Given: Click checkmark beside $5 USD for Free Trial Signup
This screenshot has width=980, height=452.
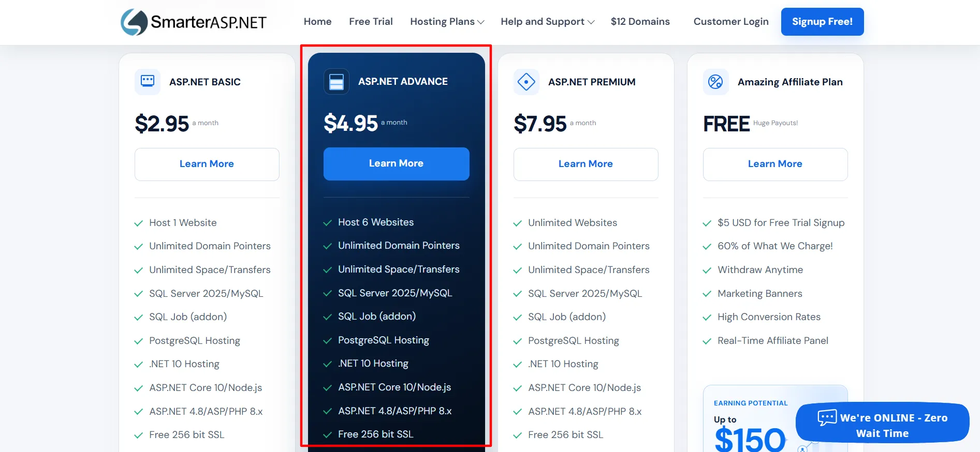Looking at the screenshot, I should point(707,223).
